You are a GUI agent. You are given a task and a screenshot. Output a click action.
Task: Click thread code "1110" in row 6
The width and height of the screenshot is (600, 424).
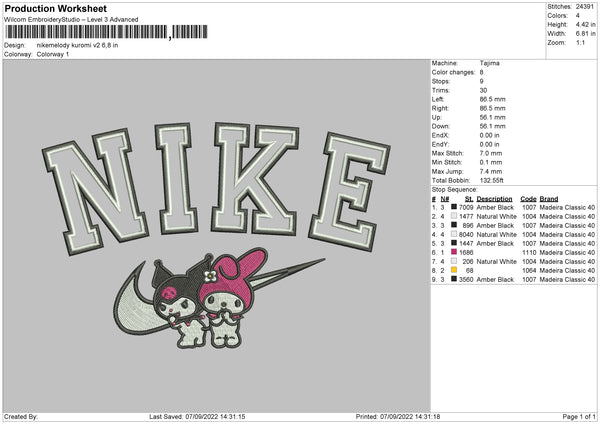[x=529, y=253]
